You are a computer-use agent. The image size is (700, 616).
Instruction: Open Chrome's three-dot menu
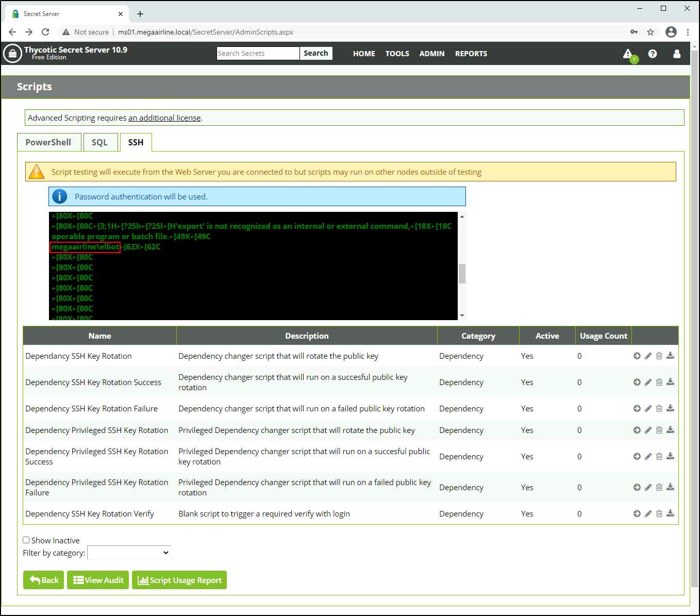pos(689,32)
